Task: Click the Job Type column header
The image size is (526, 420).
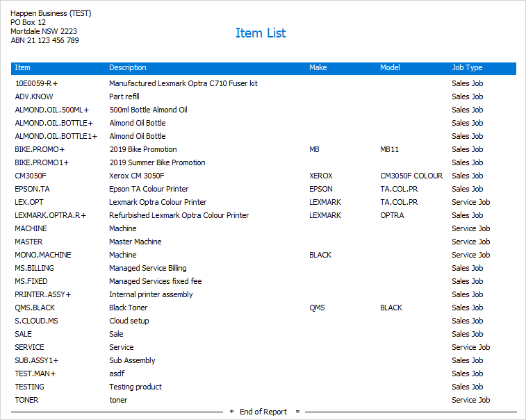Action: click(x=467, y=68)
